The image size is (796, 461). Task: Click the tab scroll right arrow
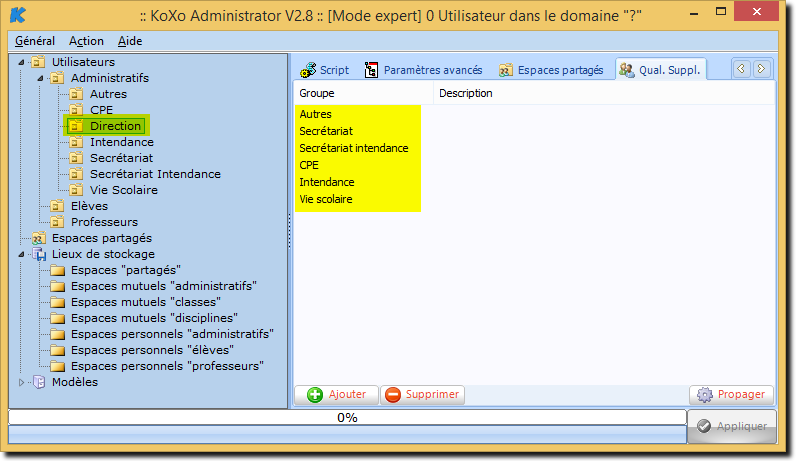click(761, 69)
